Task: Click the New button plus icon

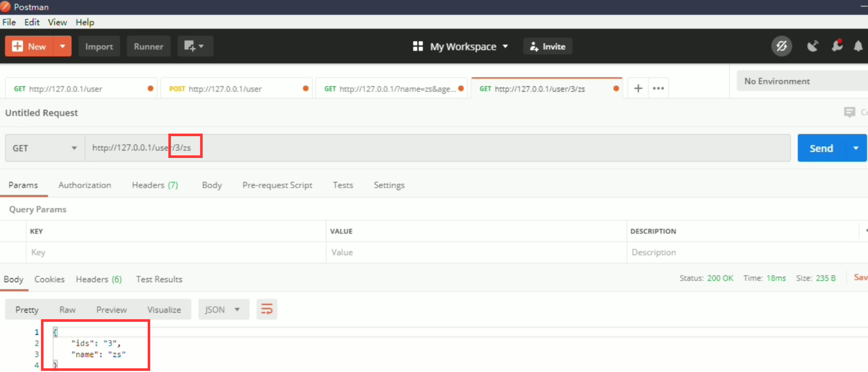Action: pos(17,46)
